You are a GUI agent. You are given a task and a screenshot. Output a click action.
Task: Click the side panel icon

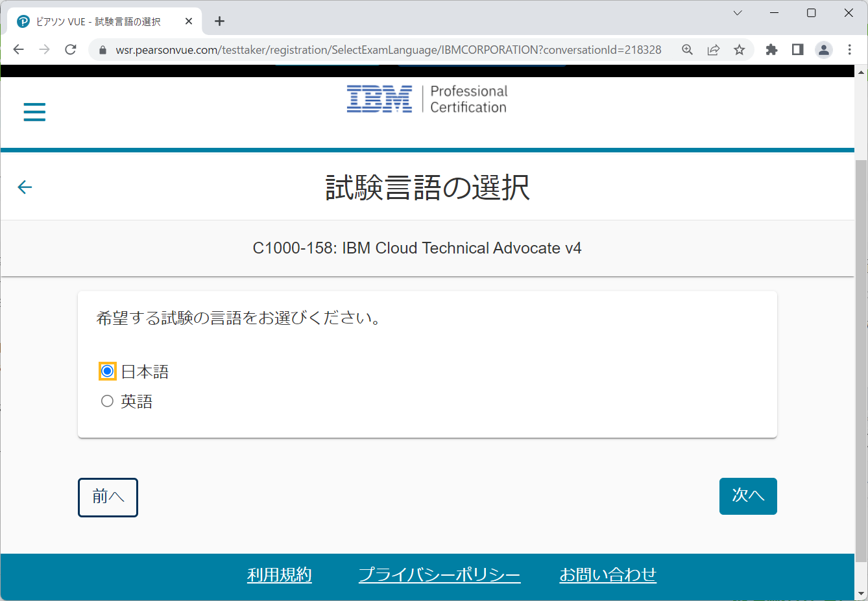click(x=797, y=49)
